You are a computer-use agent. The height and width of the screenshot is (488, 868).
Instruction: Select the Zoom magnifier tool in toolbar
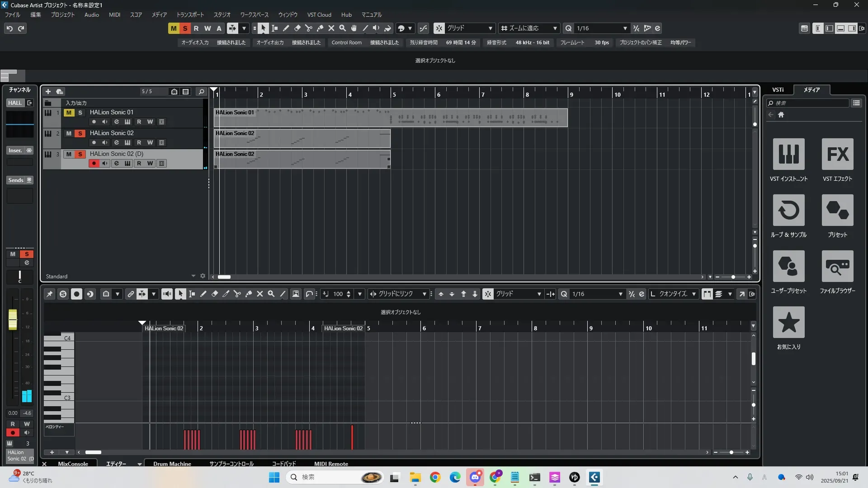(343, 28)
